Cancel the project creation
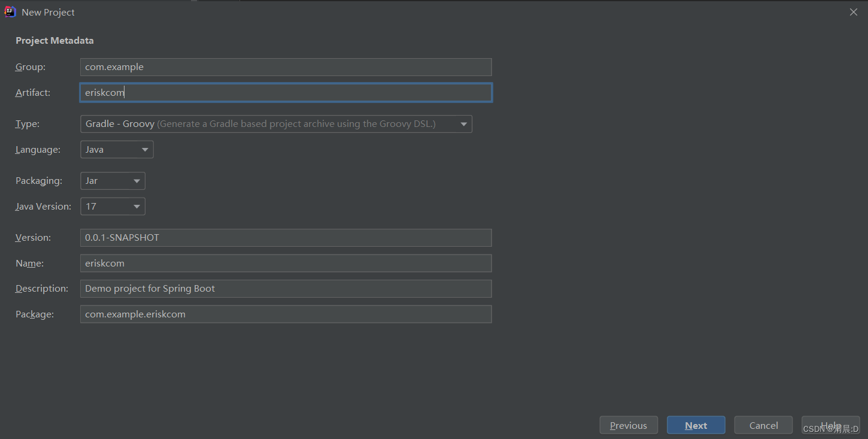Viewport: 868px width, 439px height. point(763,425)
